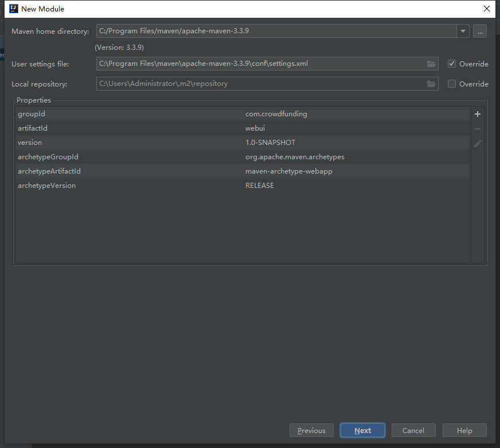Add a new Maven property with plus icon

(x=478, y=114)
